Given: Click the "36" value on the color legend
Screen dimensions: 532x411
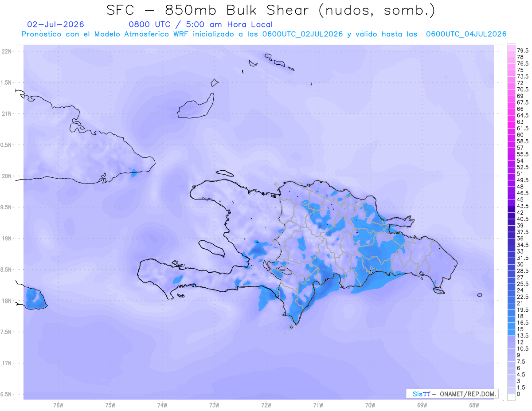Looking at the screenshot, I should [520, 239].
